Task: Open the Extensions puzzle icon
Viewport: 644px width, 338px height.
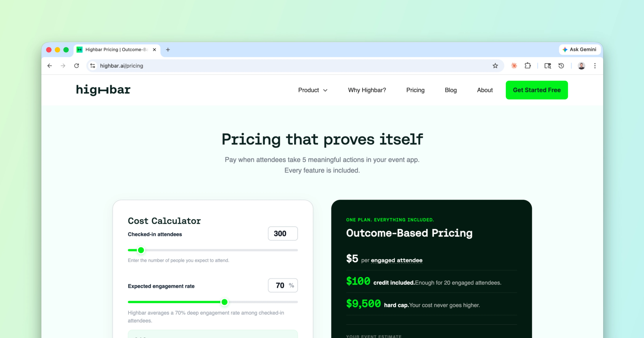Action: (x=528, y=66)
